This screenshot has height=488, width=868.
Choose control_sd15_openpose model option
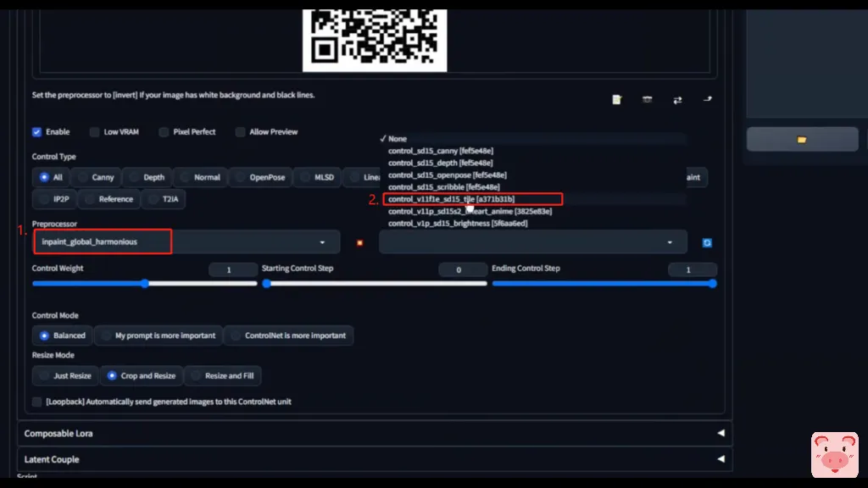coord(533,175)
